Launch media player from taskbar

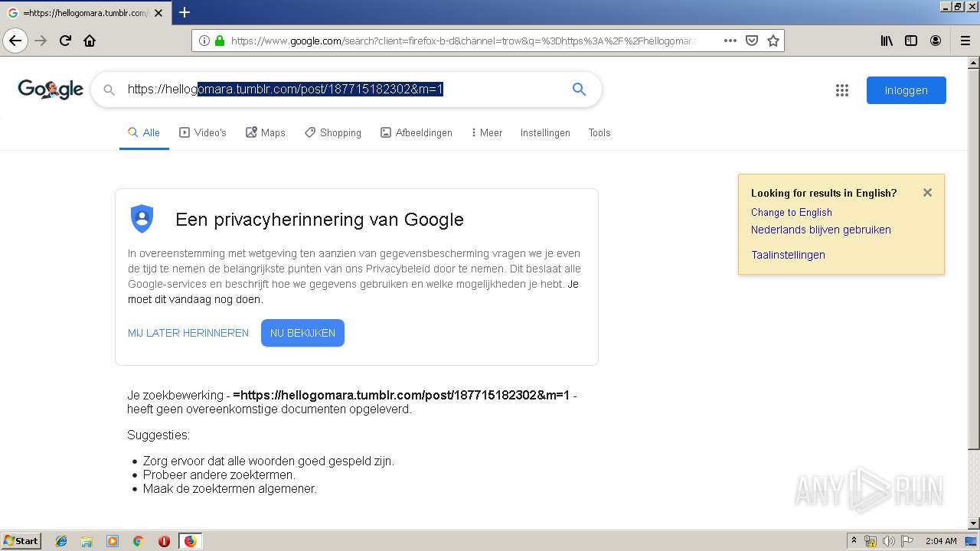point(113,541)
